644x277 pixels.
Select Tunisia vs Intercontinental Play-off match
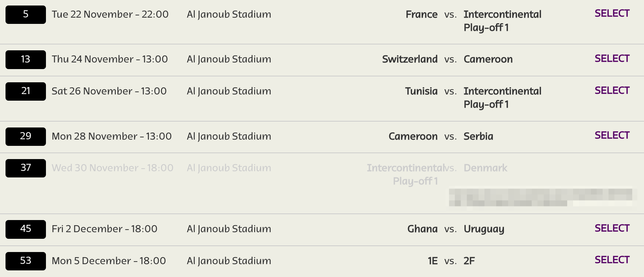pyautogui.click(x=612, y=91)
